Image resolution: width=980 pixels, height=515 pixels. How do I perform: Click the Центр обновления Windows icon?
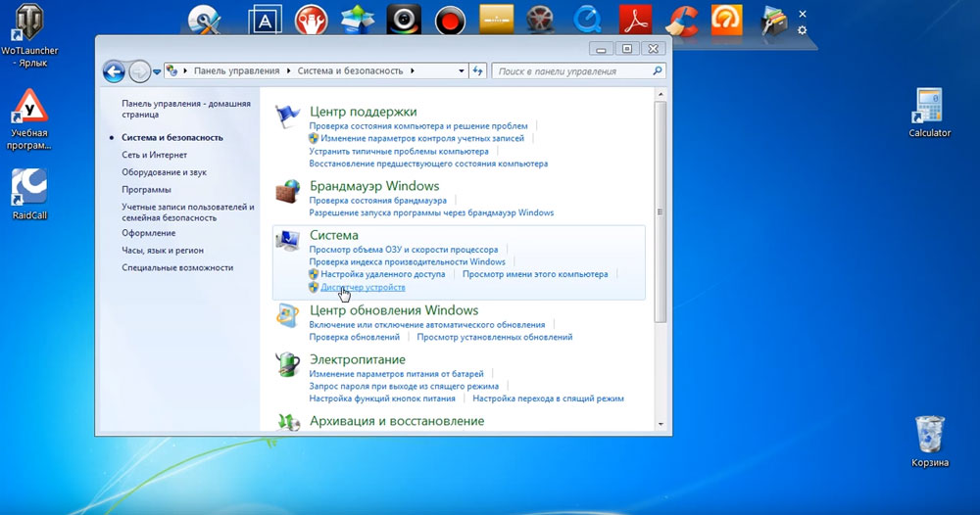(x=287, y=315)
